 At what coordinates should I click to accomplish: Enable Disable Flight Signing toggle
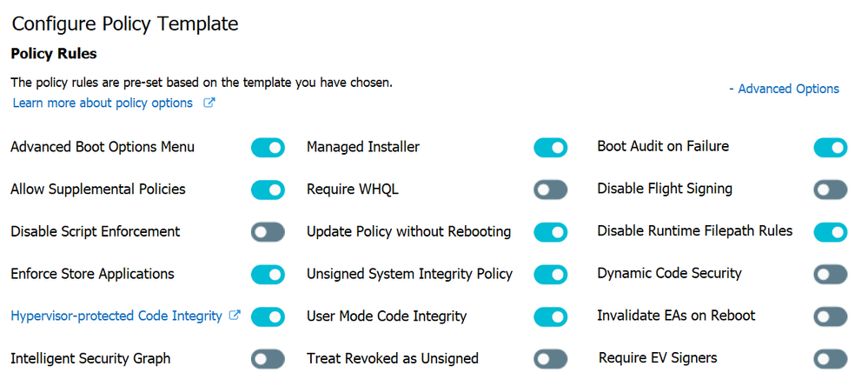click(x=830, y=190)
